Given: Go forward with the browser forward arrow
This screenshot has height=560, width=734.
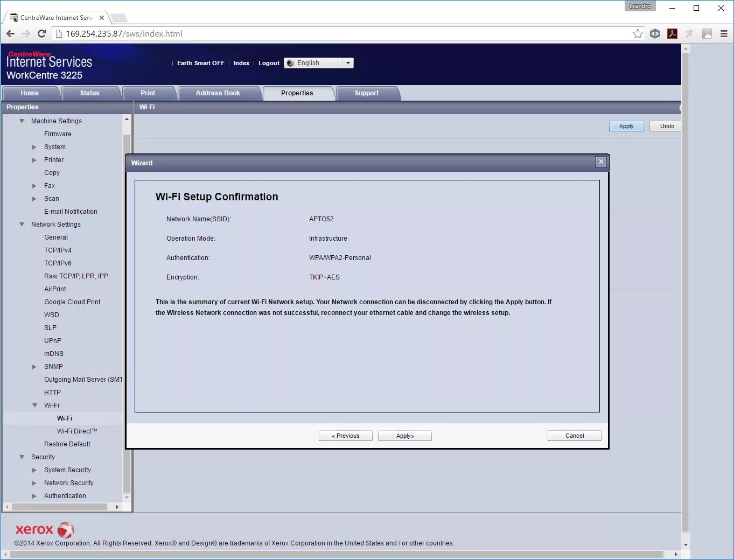Looking at the screenshot, I should pyautogui.click(x=26, y=34).
